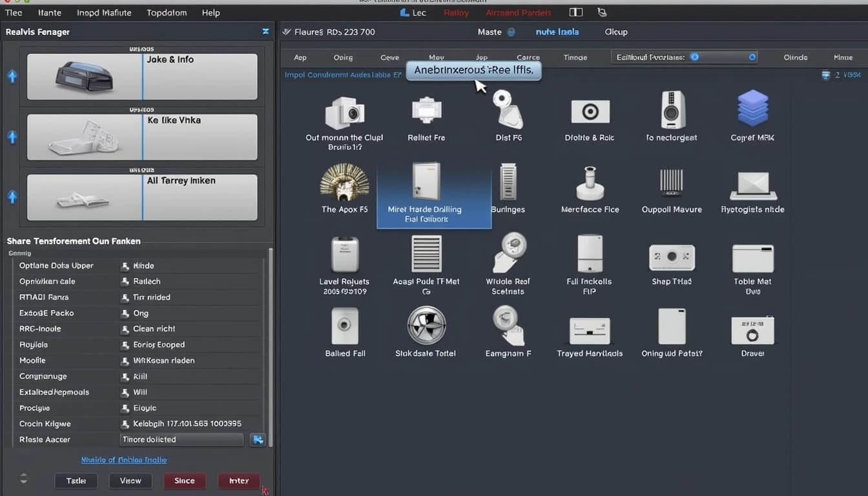Select the To neclorgeait speaker icon
Image resolution: width=868 pixels, height=496 pixels.
coord(672,109)
